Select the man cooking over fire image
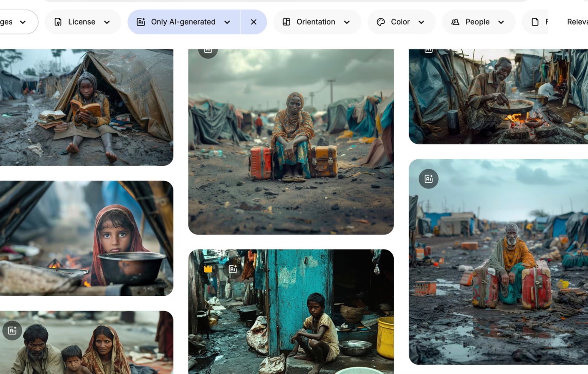Image resolution: width=588 pixels, height=374 pixels. (498, 97)
